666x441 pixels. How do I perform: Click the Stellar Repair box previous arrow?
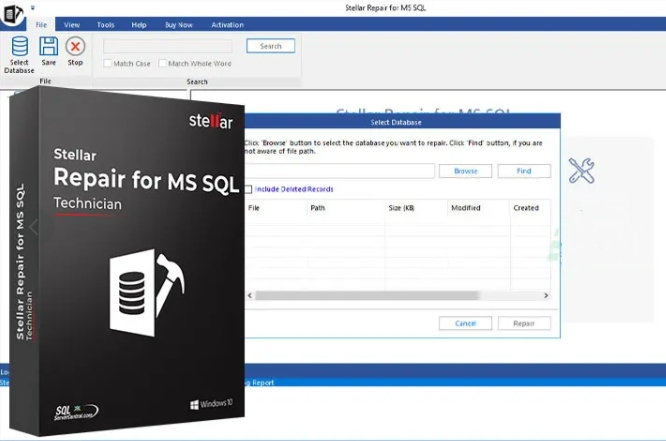tap(34, 227)
